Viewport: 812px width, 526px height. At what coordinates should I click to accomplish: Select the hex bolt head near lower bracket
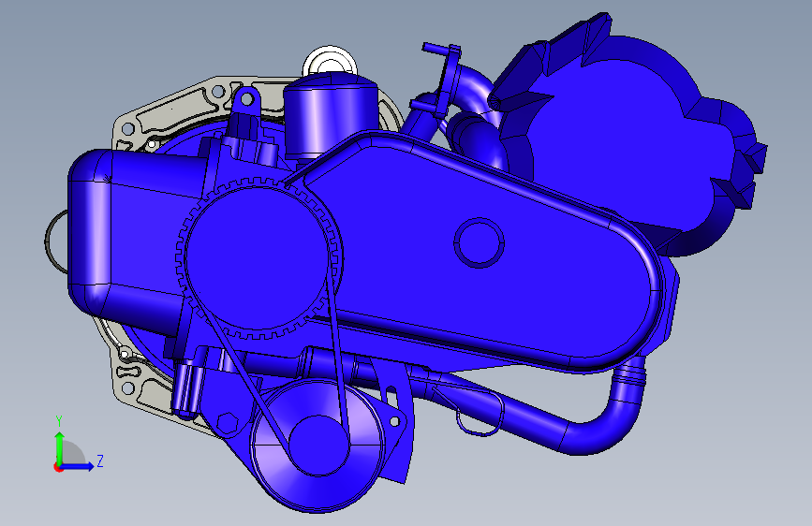[227, 423]
